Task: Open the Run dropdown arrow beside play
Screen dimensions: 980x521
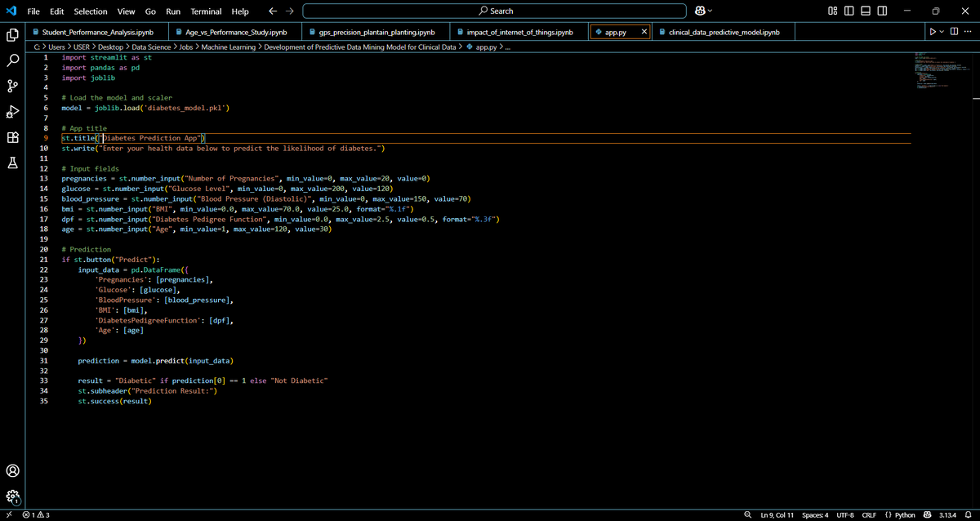Action: 943,32
